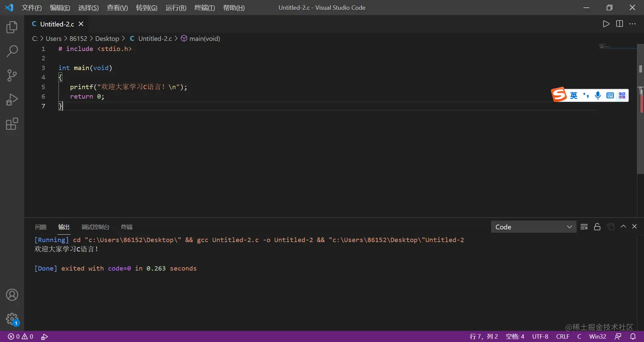Image resolution: width=644 pixels, height=342 pixels.
Task: Switch to the 问题 panel tab
Action: coord(41,227)
